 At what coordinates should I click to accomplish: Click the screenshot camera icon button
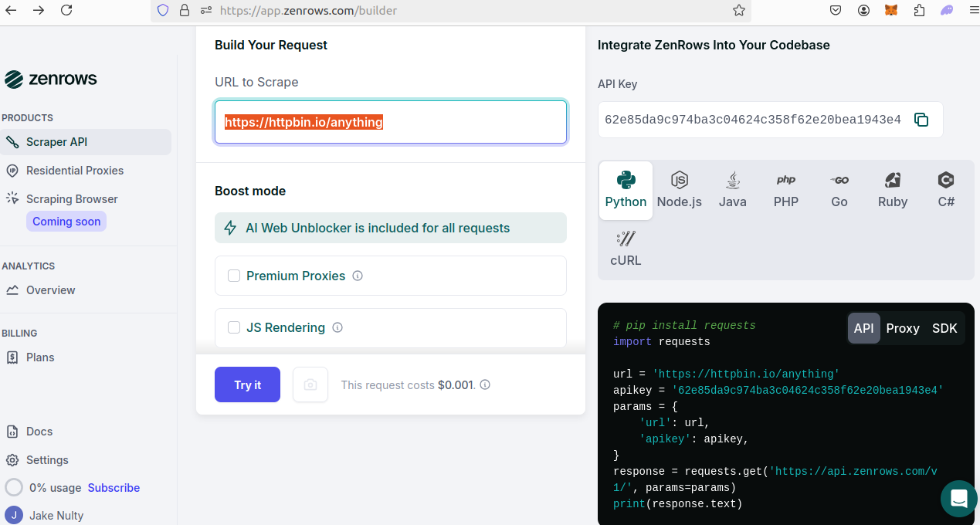[x=310, y=384]
